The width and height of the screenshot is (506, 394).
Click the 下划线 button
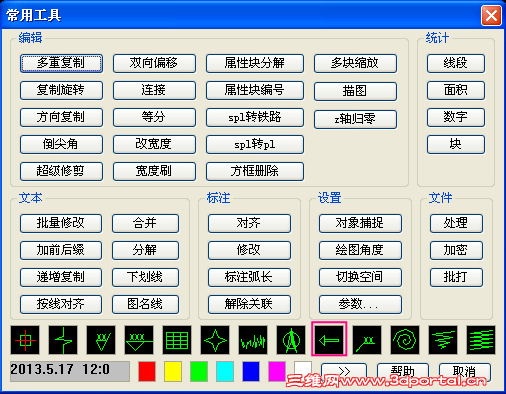(x=145, y=277)
